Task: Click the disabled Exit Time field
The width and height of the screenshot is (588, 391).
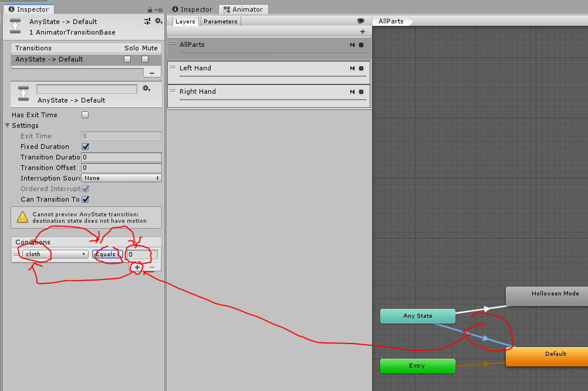Action: pyautogui.click(x=121, y=136)
